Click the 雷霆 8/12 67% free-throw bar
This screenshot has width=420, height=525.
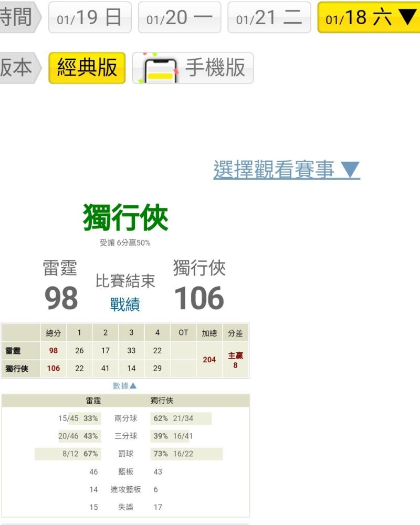click(x=68, y=454)
